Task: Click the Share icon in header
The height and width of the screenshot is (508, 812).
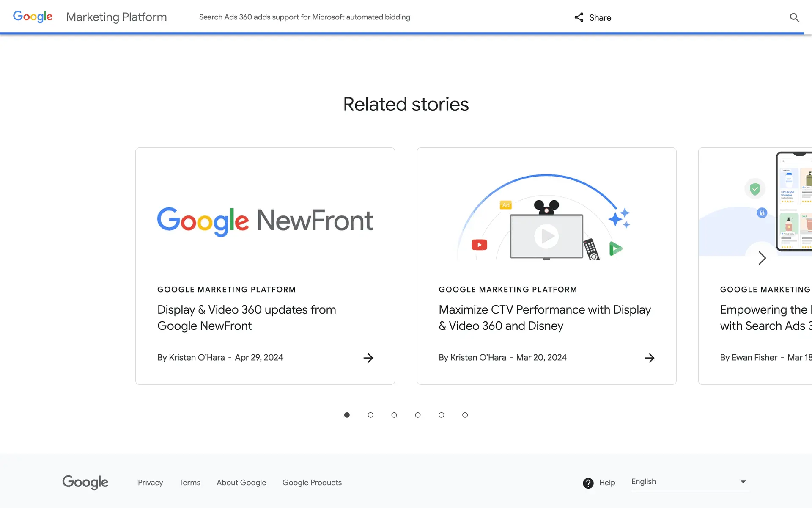Action: click(x=579, y=17)
